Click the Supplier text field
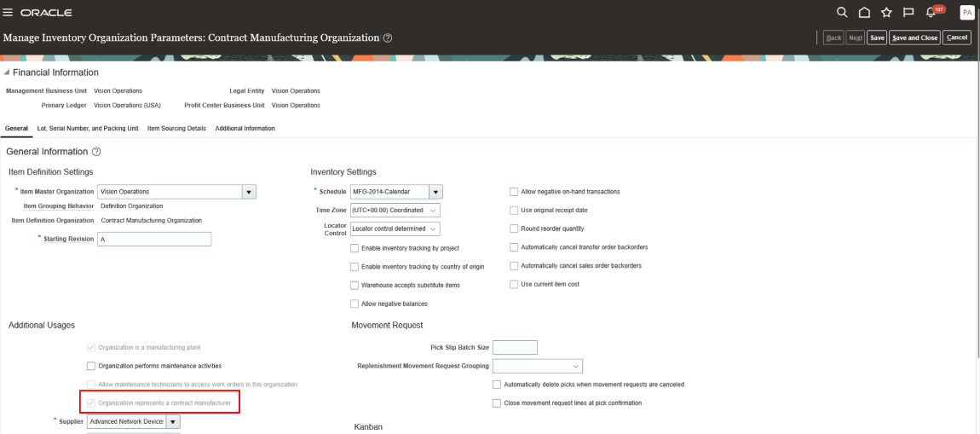The width and height of the screenshot is (980, 434). coord(126,422)
